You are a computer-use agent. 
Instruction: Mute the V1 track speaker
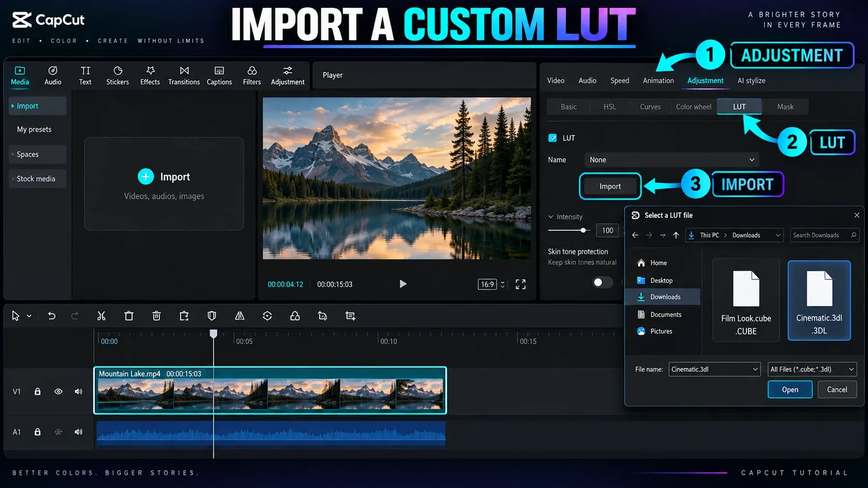[x=78, y=392]
